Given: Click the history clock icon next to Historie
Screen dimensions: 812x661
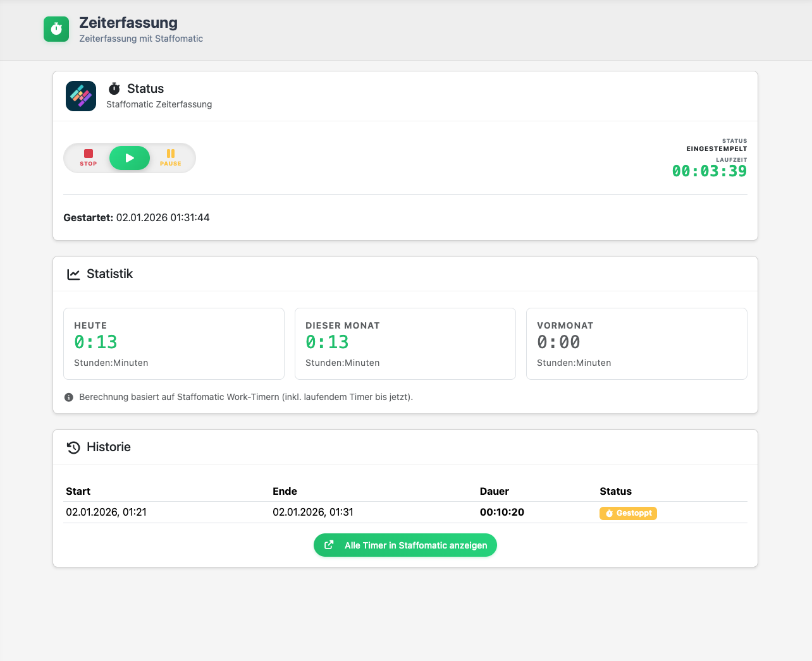Looking at the screenshot, I should 73,447.
